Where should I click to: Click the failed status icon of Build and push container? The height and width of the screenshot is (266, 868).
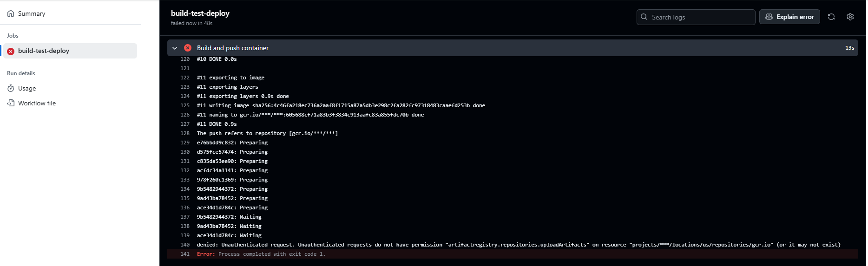click(x=188, y=48)
